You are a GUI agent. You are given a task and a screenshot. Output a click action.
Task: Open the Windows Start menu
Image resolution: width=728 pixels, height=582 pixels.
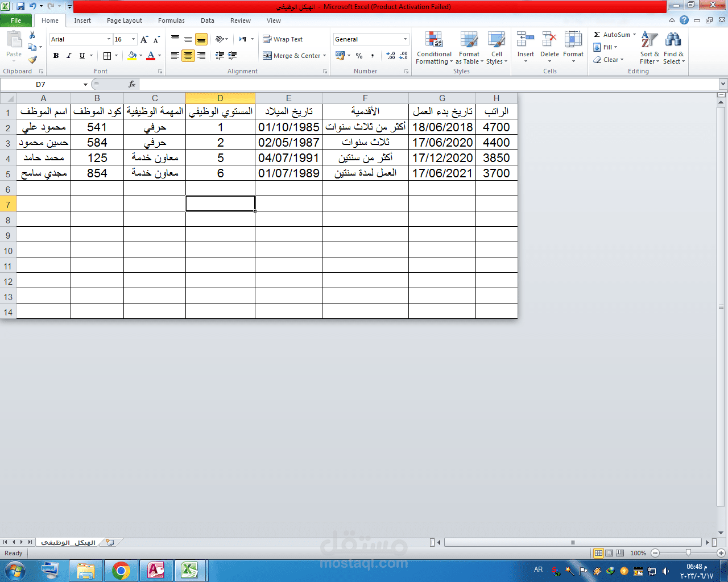(15, 571)
